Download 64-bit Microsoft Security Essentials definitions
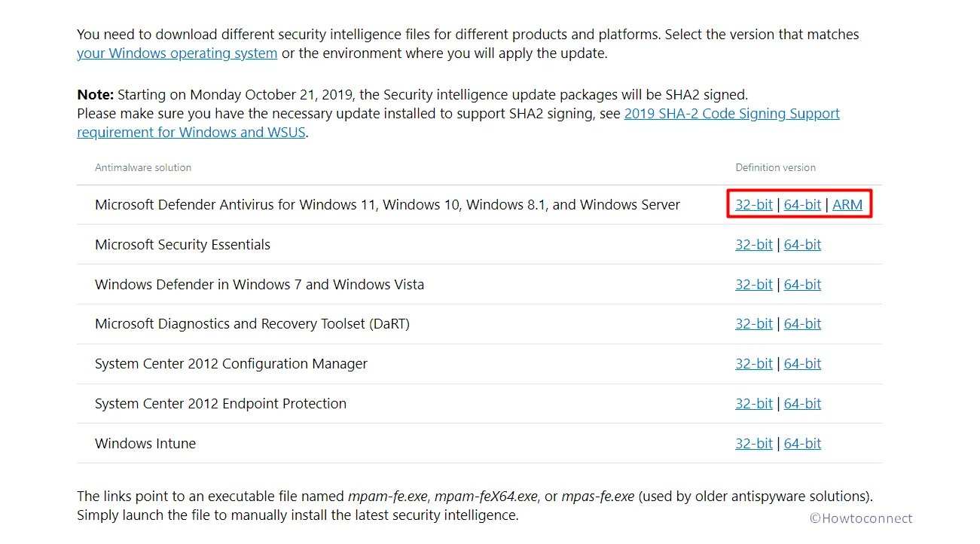The height and width of the screenshot is (544, 980). pos(802,244)
